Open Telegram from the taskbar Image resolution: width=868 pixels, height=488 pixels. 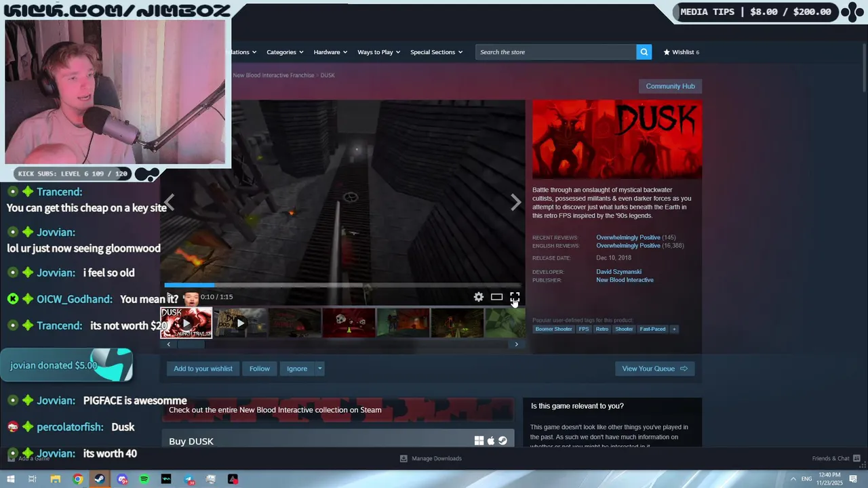click(189, 479)
